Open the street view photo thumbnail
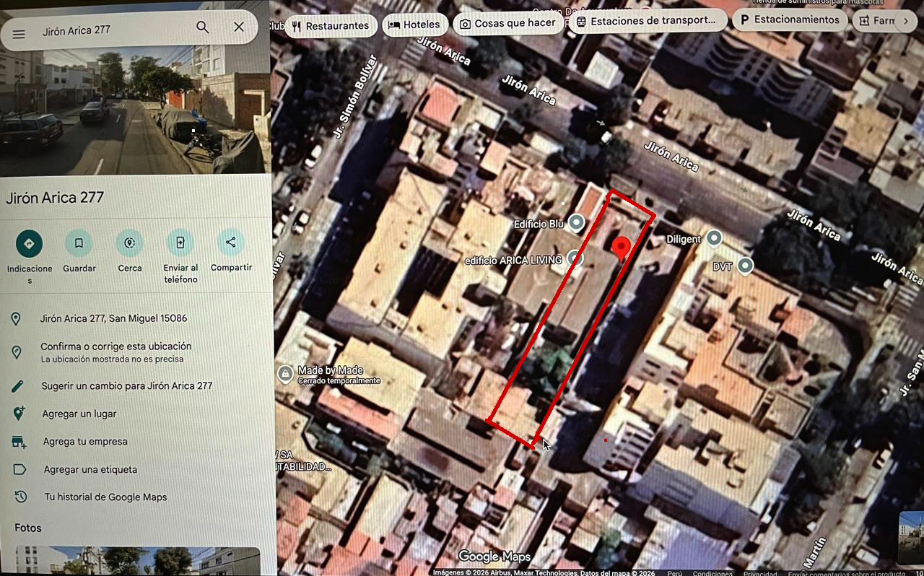Image resolution: width=924 pixels, height=576 pixels. click(x=134, y=88)
